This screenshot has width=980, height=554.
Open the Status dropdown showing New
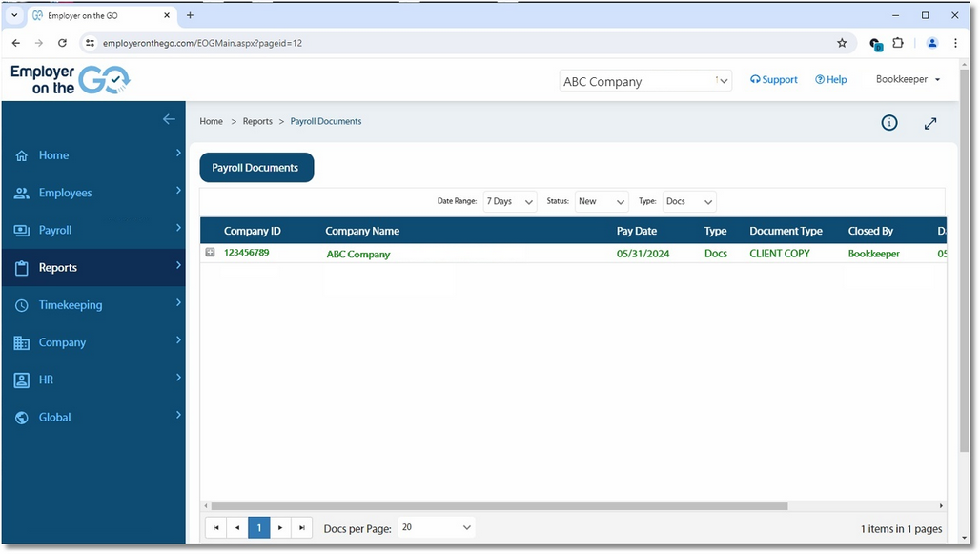601,201
